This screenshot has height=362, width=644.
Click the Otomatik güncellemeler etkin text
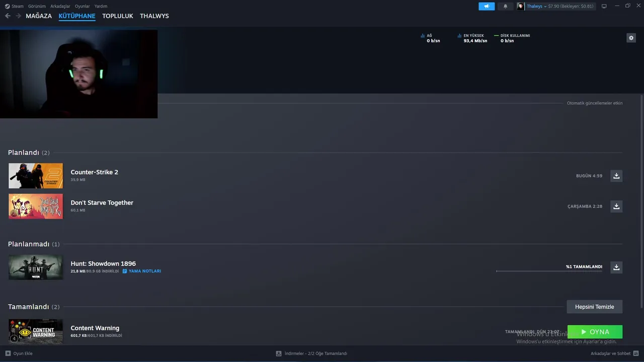(595, 103)
